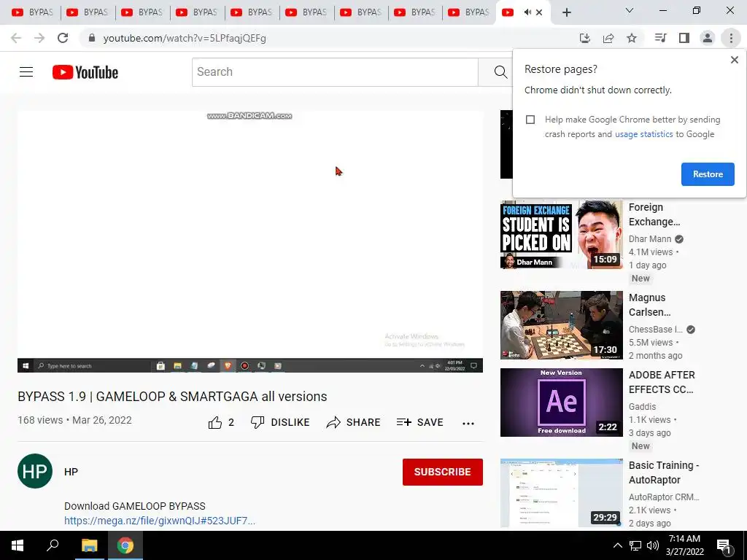Screen dimensions: 747x560
Task: Show hidden system tray icons
Action: click(617, 545)
